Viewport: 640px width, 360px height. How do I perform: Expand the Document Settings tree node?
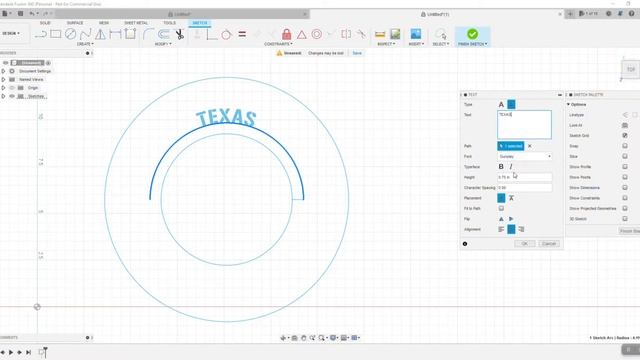click(3, 71)
